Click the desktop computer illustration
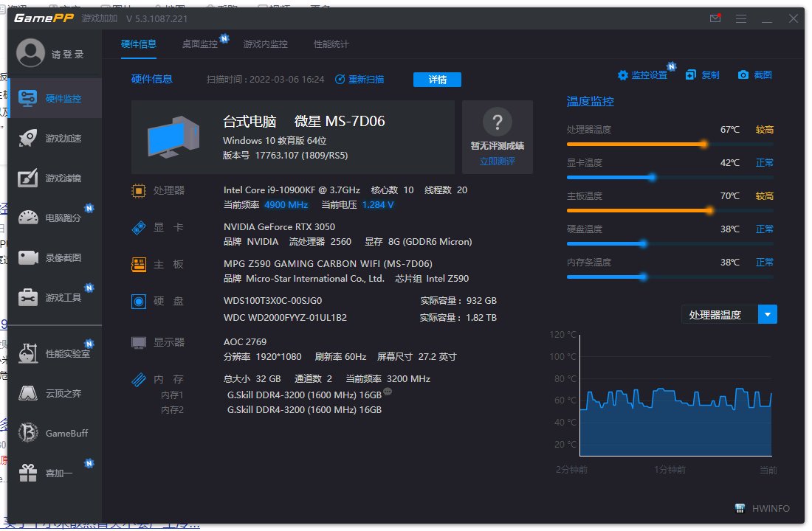The image size is (812, 531). pyautogui.click(x=173, y=137)
